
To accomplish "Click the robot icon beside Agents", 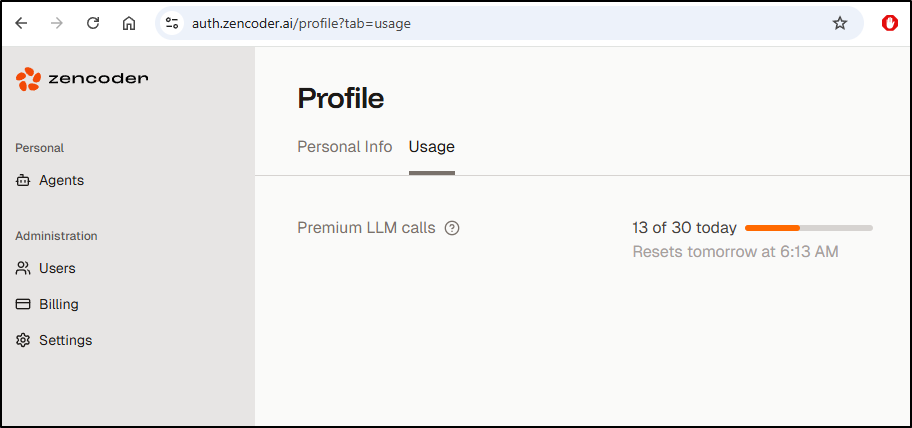I will [x=23, y=181].
